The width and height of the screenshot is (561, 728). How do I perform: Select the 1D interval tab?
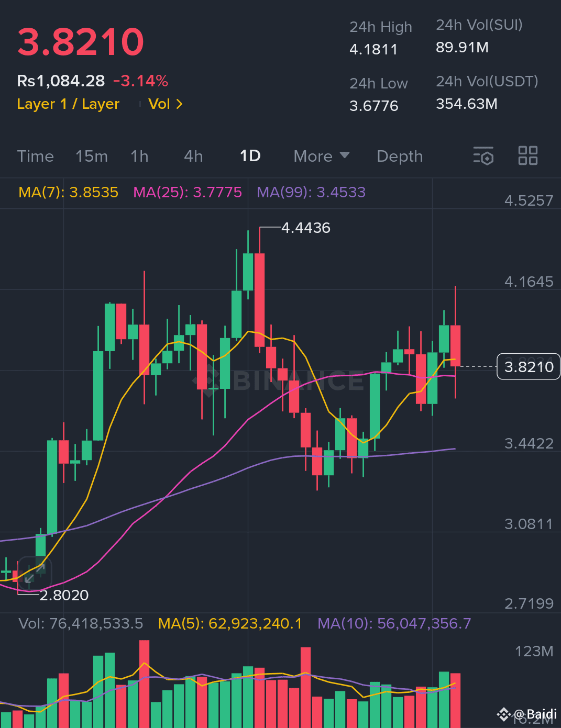click(250, 156)
